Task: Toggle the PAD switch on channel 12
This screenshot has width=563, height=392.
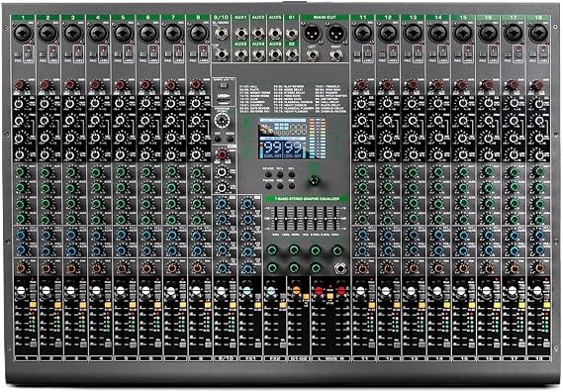Action: [382, 54]
